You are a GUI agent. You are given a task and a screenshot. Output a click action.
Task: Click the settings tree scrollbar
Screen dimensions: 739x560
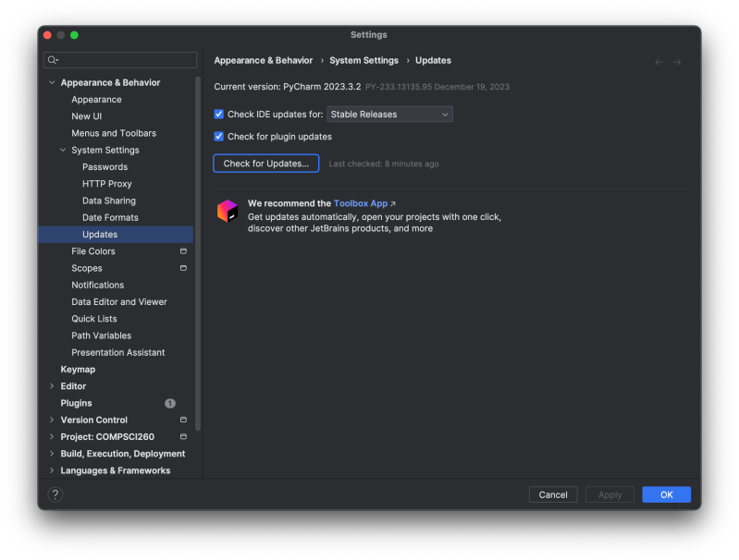point(198,253)
